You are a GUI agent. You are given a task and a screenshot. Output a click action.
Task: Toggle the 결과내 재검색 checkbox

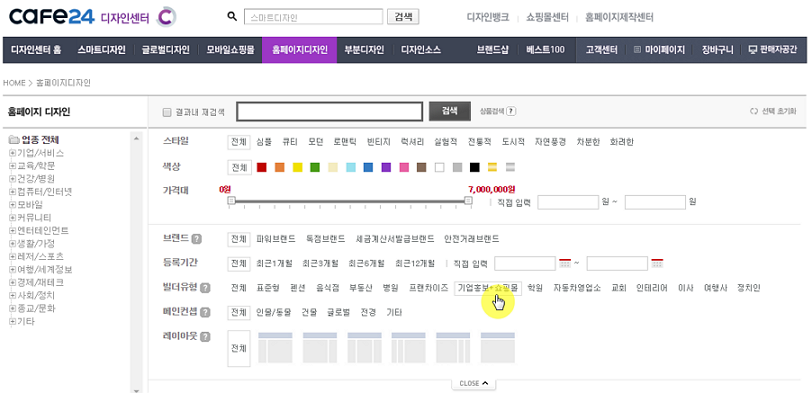click(167, 112)
